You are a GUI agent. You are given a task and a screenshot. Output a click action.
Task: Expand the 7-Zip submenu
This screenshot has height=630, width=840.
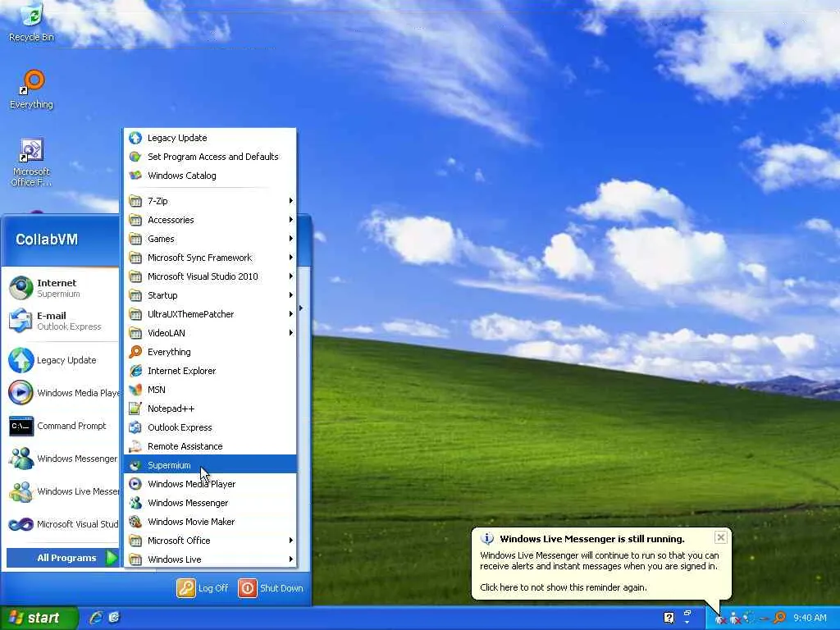click(x=209, y=201)
